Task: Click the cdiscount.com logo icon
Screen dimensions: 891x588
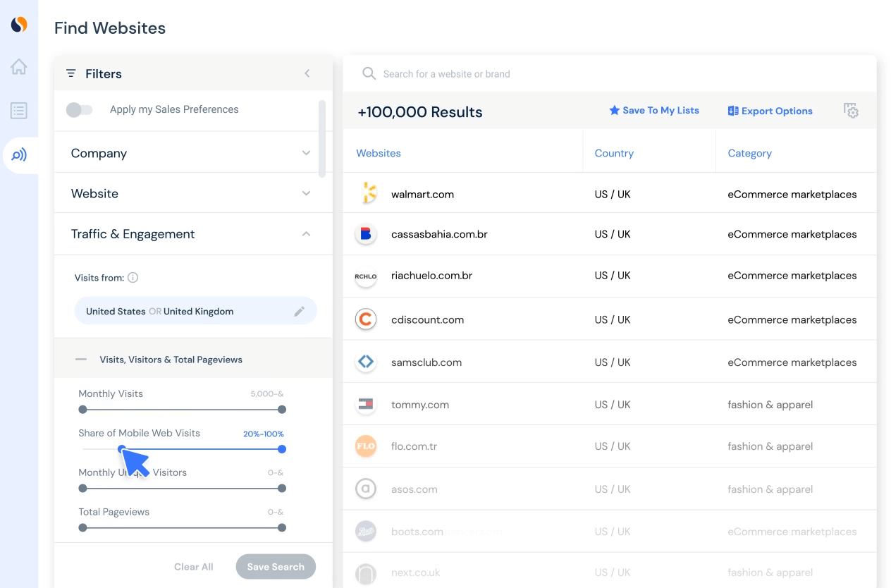Action: [366, 319]
